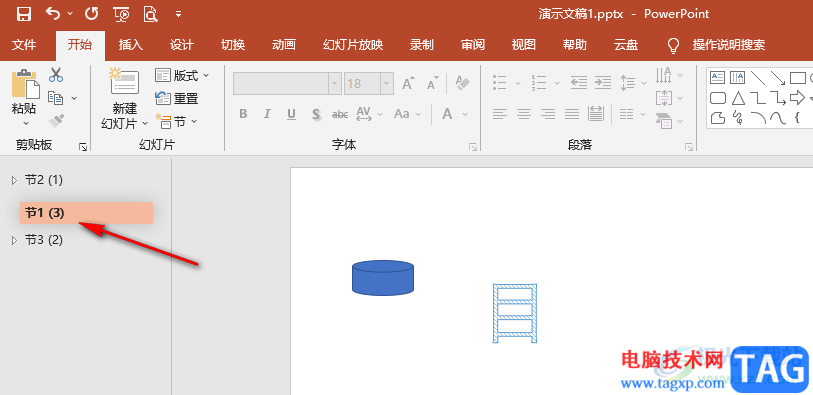Click the Distributed alignment icon

tap(596, 114)
